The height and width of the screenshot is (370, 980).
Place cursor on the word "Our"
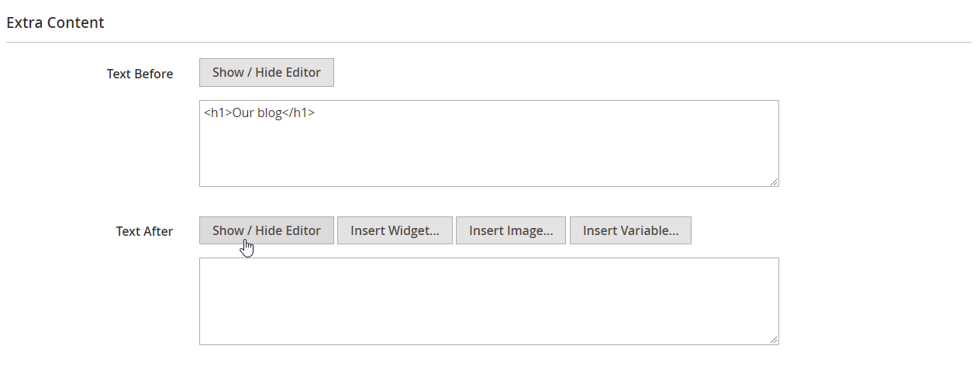pos(243,112)
